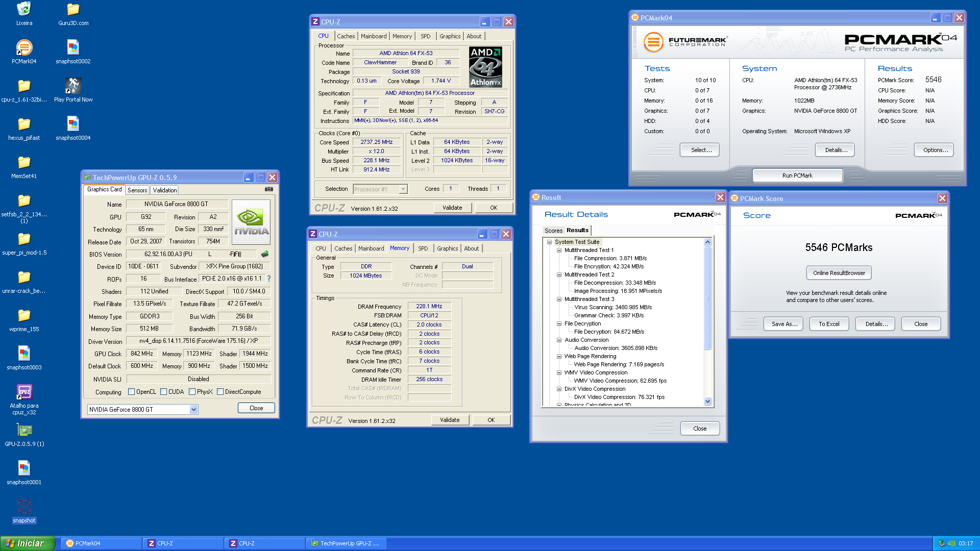Collapse Multithreaded Test 3 node
Screen dimensions: 980x551
559,299
